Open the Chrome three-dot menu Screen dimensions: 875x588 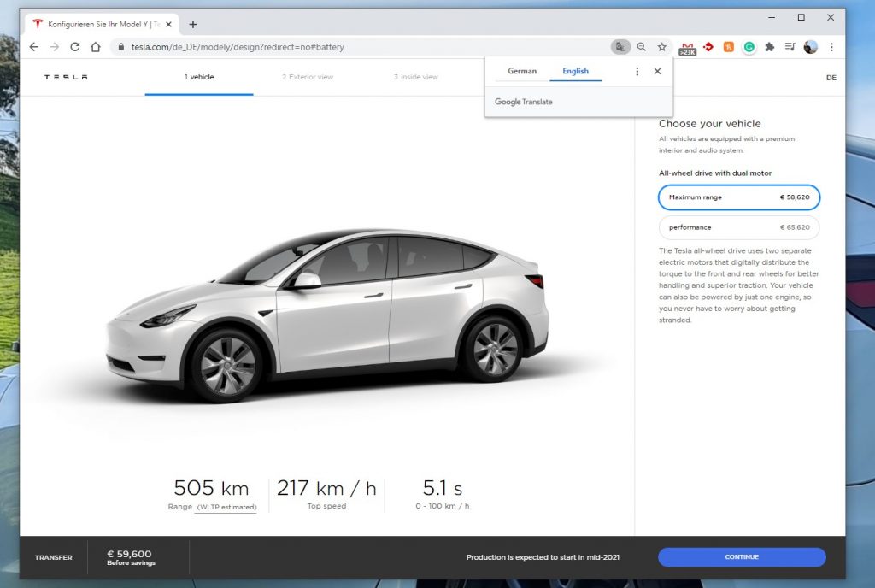click(831, 47)
